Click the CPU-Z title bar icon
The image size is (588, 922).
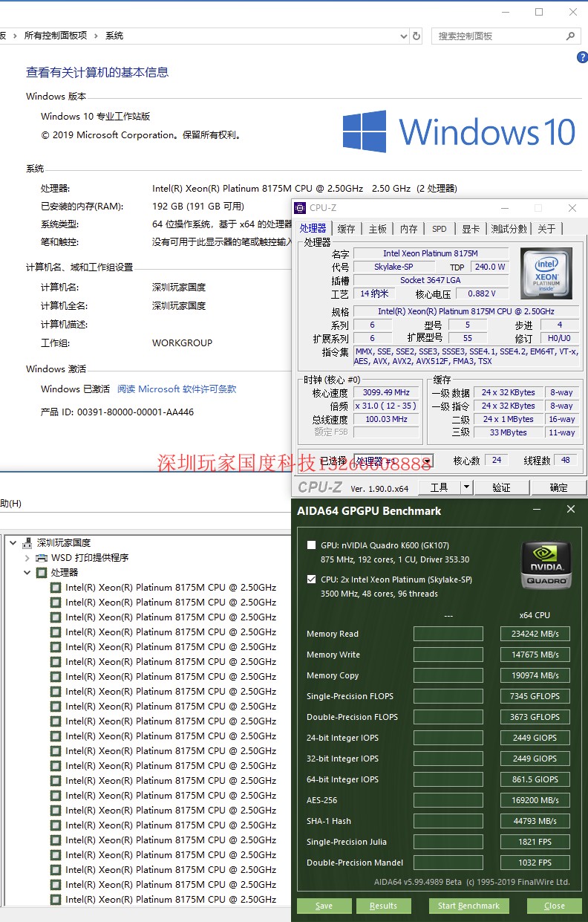point(300,208)
